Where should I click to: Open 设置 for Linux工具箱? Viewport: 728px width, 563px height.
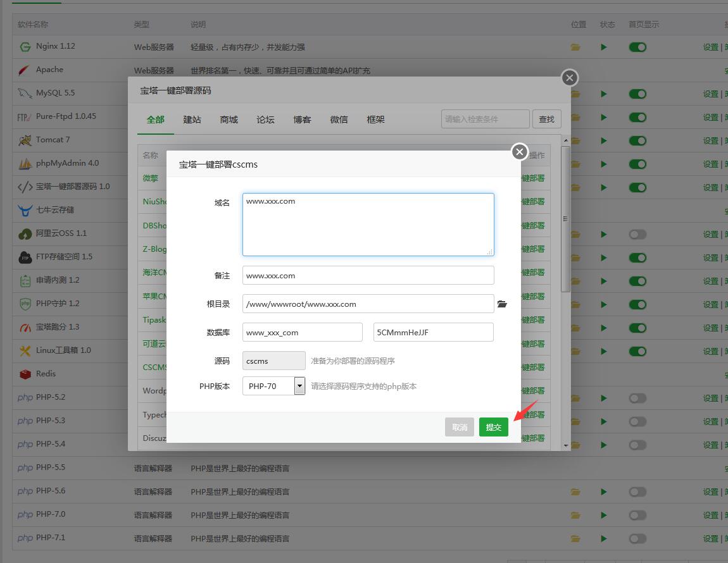(x=710, y=351)
